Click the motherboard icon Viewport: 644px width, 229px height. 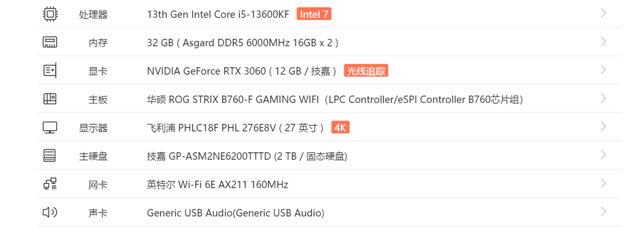tap(50, 99)
